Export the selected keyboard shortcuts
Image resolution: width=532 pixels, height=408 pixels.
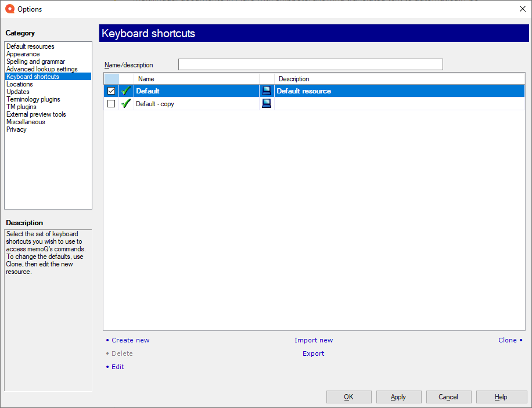pyautogui.click(x=314, y=353)
